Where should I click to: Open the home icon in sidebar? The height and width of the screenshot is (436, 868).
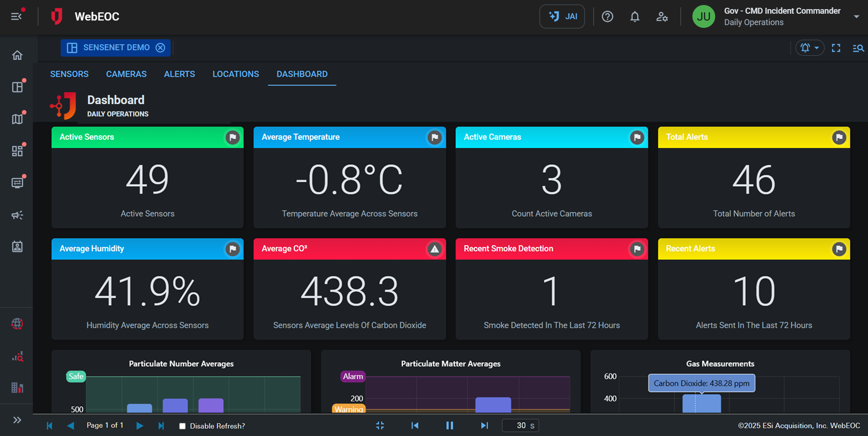click(17, 55)
